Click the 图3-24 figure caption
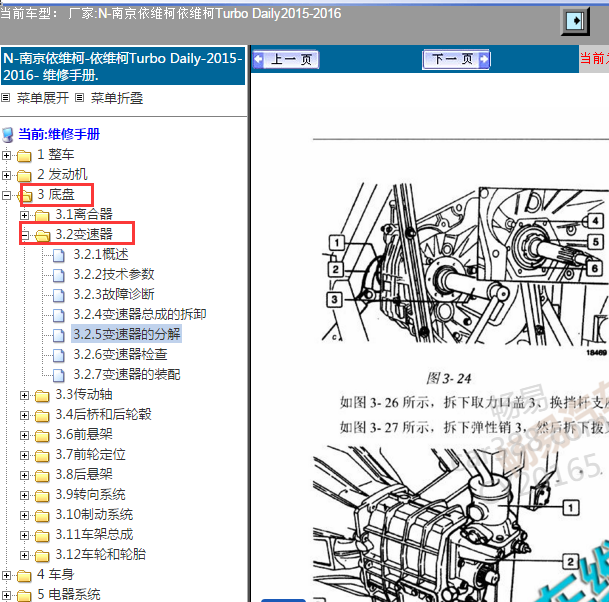609x602 pixels. 449,378
